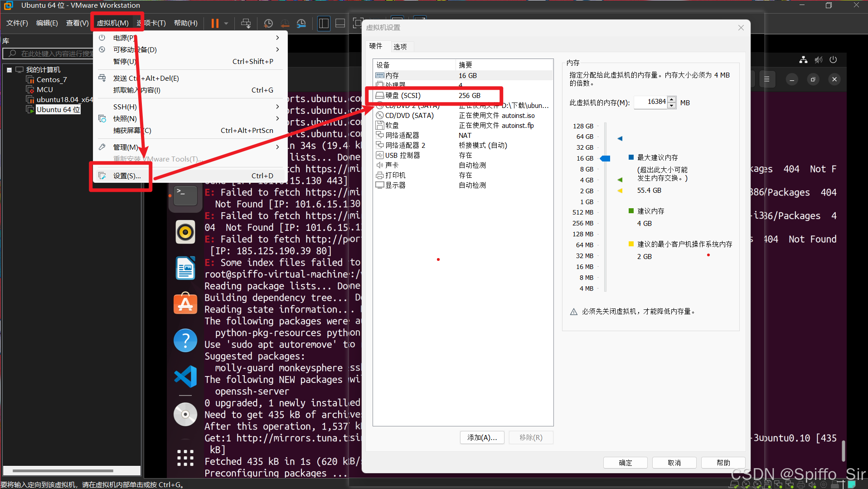Select Centos_7 in the library tree
Screen dimensions: 868x489
51,80
